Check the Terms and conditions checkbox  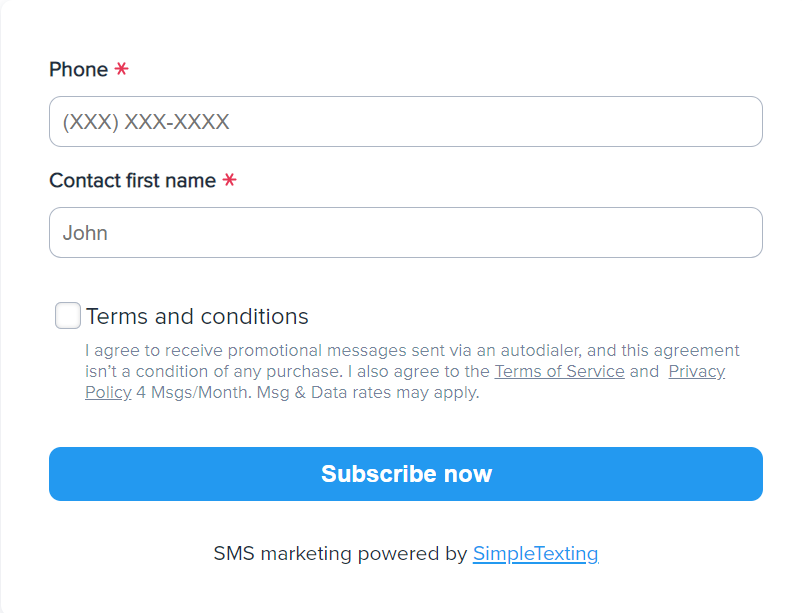tap(68, 316)
